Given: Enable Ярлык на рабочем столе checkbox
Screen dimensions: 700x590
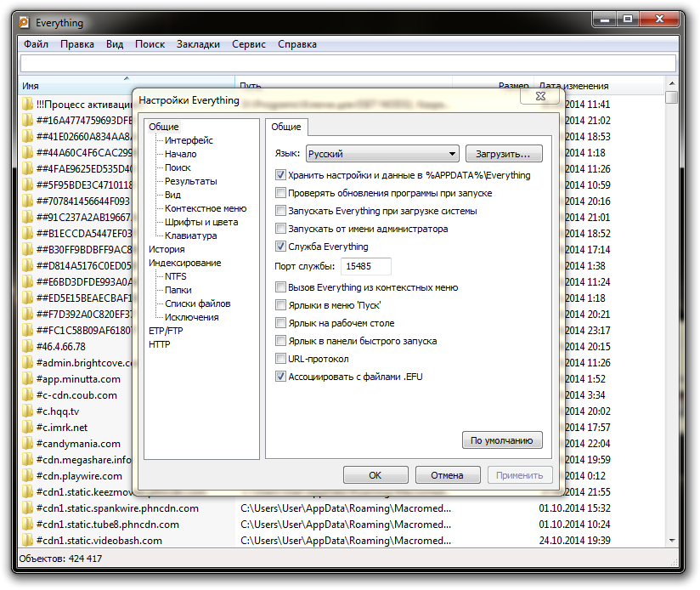Looking at the screenshot, I should click(280, 323).
